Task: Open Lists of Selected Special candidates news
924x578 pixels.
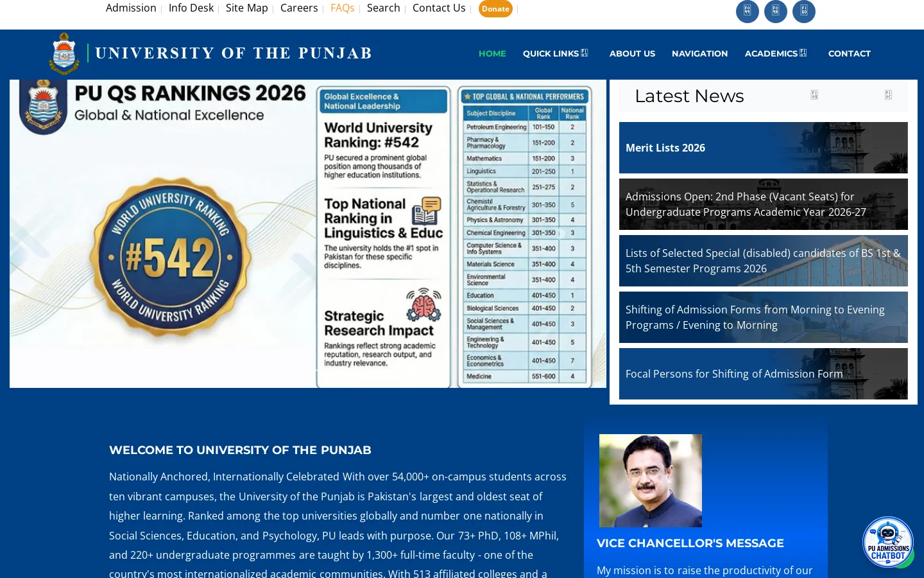Action: tap(764, 261)
